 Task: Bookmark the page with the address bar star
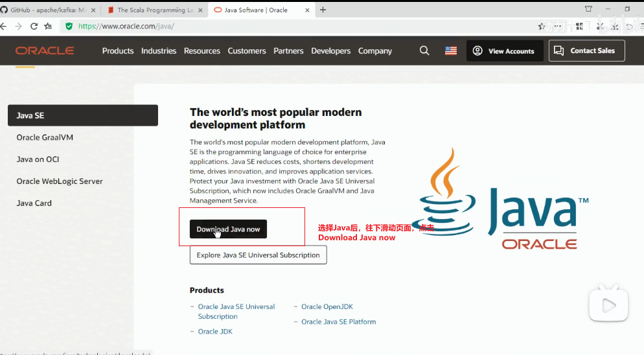point(542,27)
